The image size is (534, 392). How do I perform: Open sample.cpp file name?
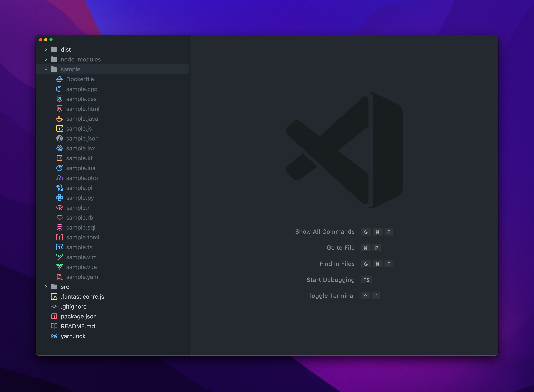(x=82, y=89)
